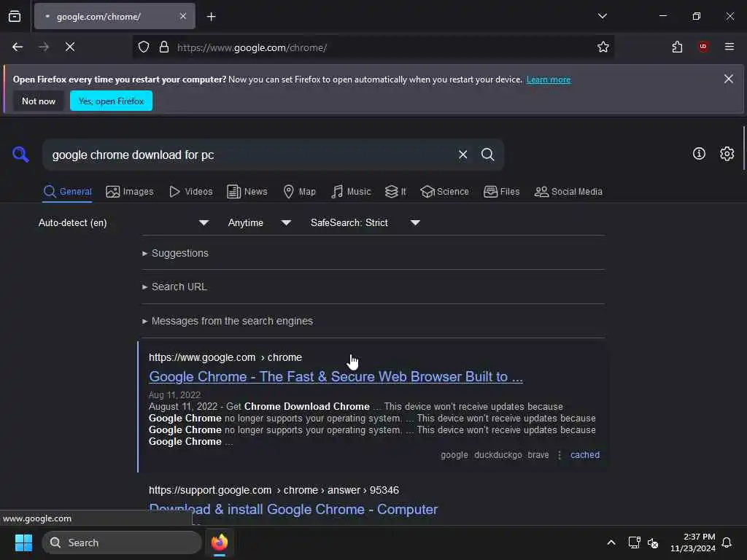The width and height of the screenshot is (747, 560).
Task: Switch to the It category
Action: 395,192
